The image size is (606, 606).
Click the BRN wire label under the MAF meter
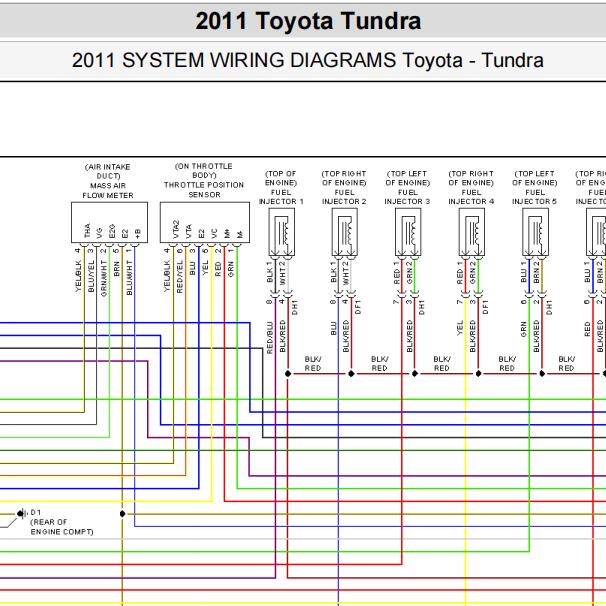click(117, 269)
